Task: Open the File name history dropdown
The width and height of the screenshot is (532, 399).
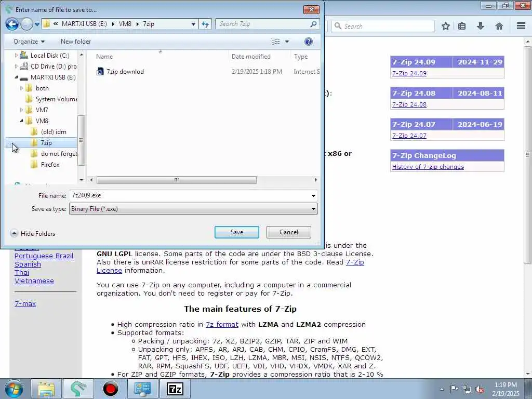Action: 313,195
